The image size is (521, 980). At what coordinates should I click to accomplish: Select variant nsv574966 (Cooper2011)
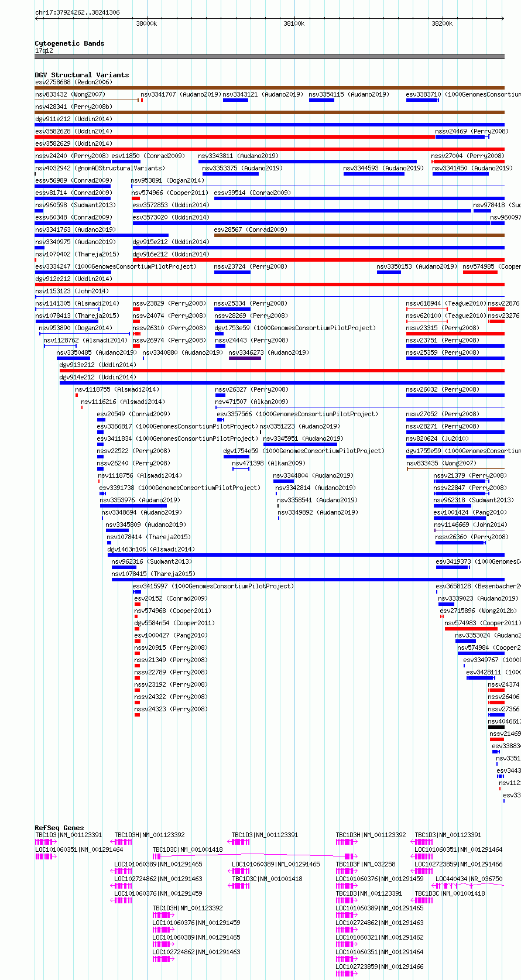pos(170,193)
